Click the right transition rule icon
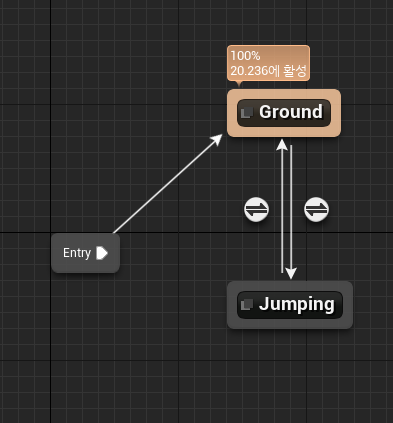 tap(316, 209)
